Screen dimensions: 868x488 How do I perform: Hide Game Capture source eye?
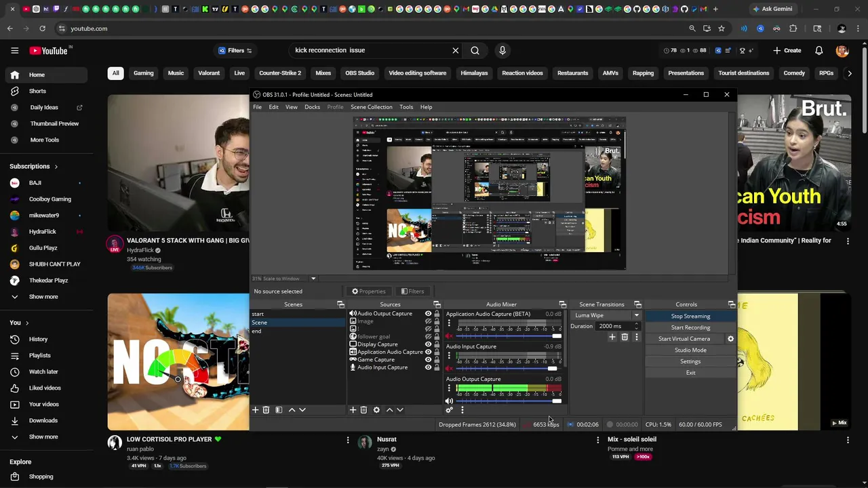pyautogui.click(x=428, y=360)
